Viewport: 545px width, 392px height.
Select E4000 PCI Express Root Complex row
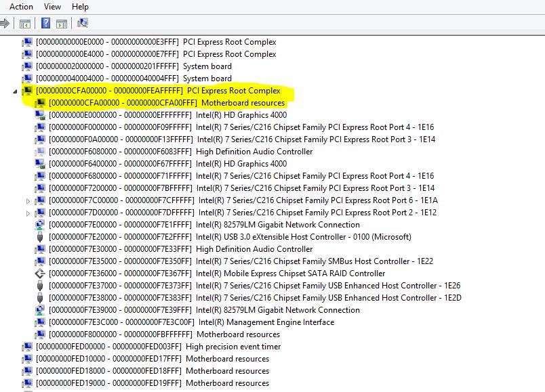156,54
